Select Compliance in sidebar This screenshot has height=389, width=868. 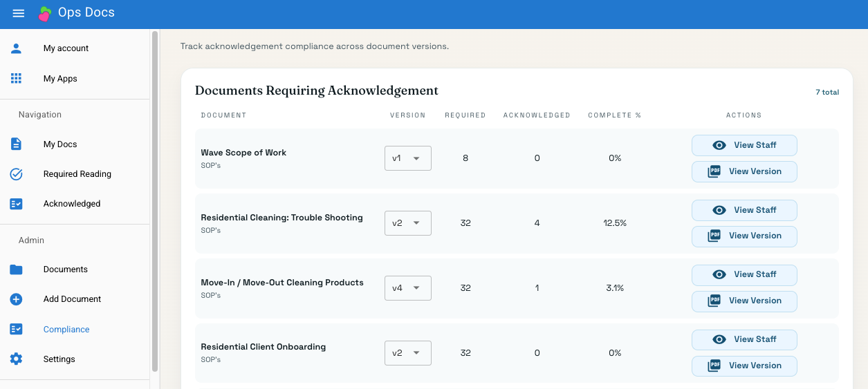pyautogui.click(x=75, y=330)
